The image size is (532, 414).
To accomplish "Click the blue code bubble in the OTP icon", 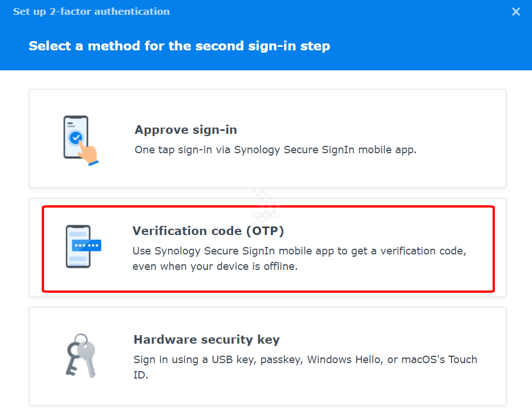I will (87, 245).
